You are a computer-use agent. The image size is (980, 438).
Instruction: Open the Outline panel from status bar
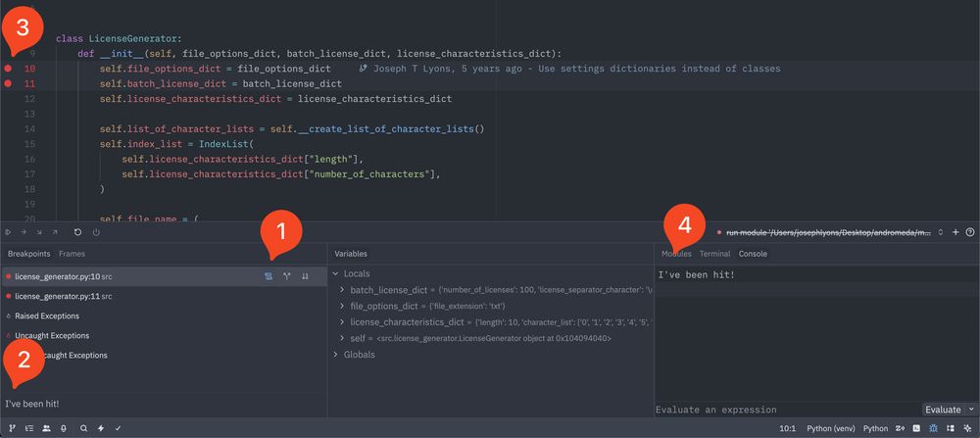28,428
